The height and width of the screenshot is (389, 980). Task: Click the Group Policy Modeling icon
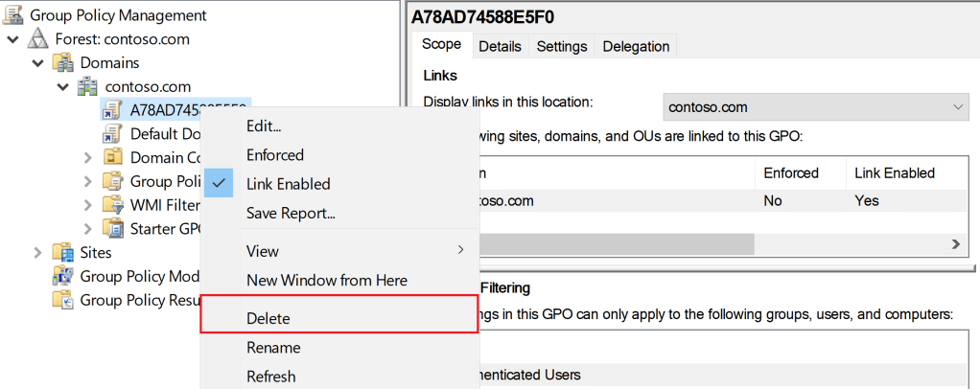[64, 276]
